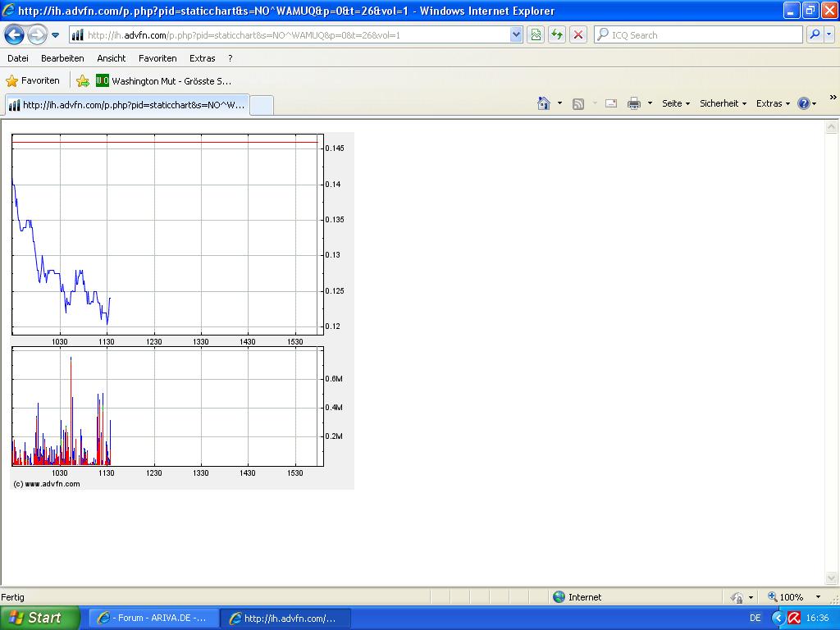Viewport: 840px width, 630px height.
Task: Click the browser Back arrow button
Action: (x=14, y=34)
